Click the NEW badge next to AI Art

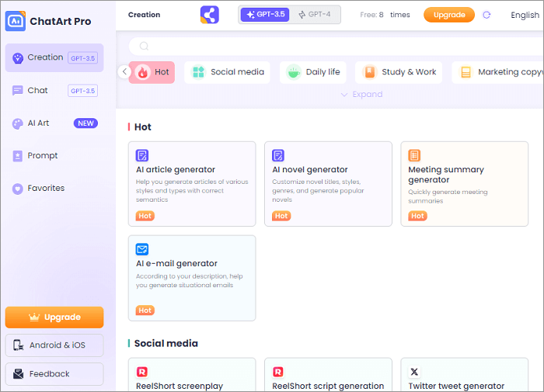point(85,123)
